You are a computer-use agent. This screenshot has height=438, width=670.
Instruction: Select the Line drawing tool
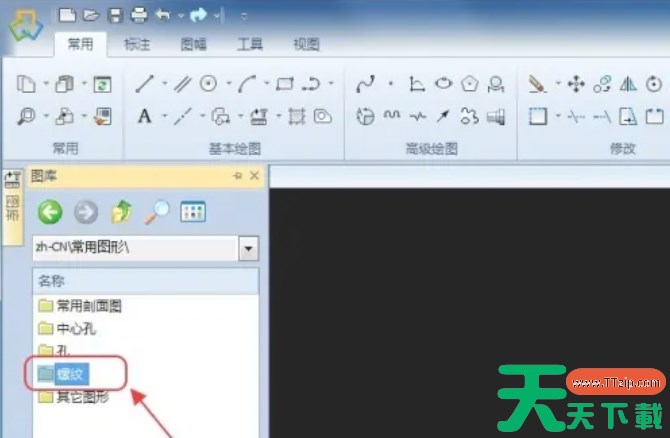tap(144, 83)
